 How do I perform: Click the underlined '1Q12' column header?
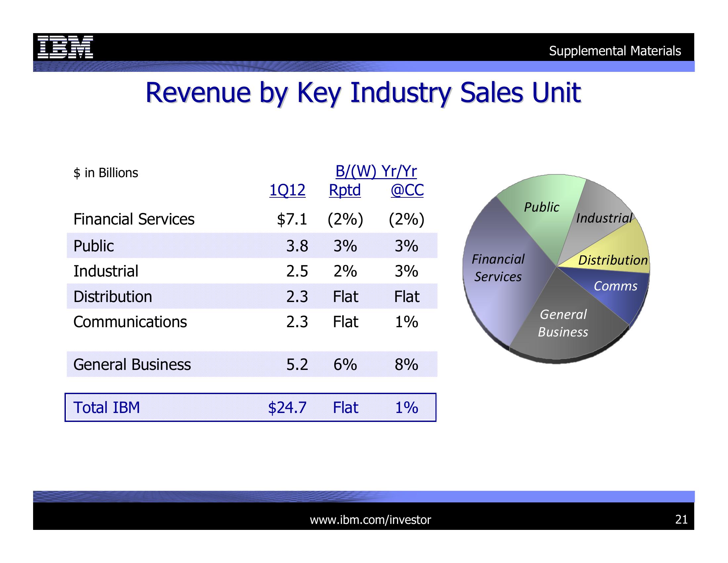pyautogui.click(x=287, y=190)
